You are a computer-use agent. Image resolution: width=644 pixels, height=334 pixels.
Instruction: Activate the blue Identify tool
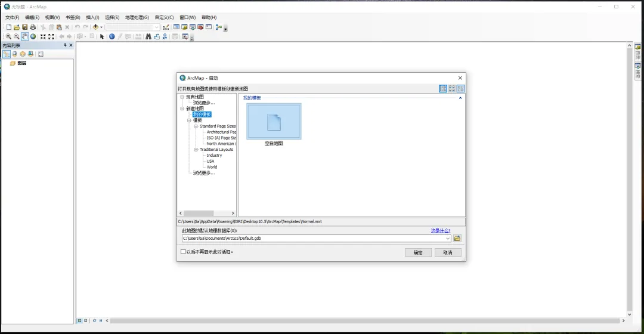pos(112,36)
